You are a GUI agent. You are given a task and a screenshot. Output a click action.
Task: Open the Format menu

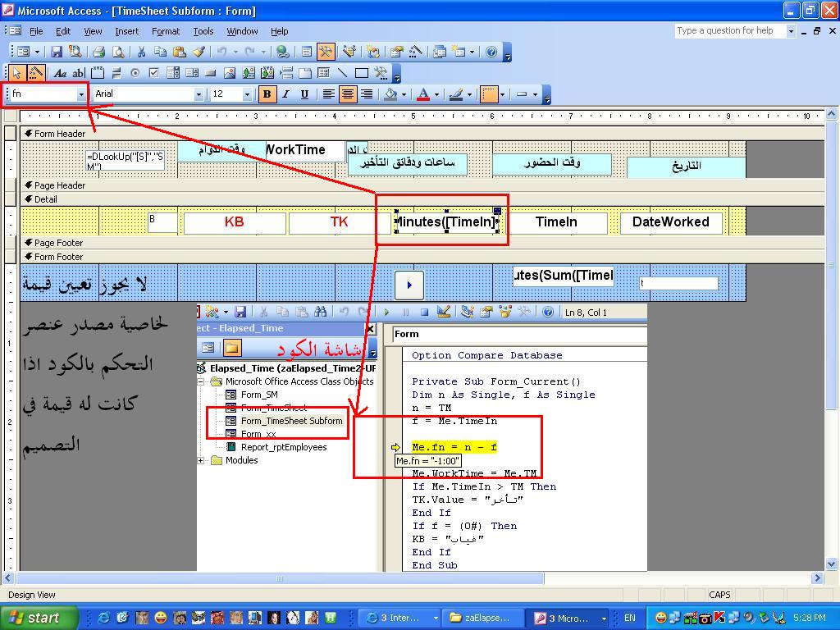pyautogui.click(x=166, y=31)
